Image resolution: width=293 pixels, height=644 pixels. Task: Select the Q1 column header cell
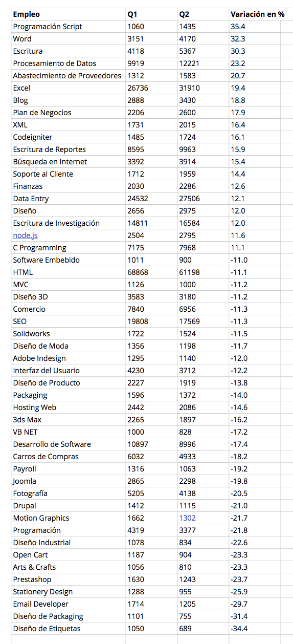[x=151, y=14]
